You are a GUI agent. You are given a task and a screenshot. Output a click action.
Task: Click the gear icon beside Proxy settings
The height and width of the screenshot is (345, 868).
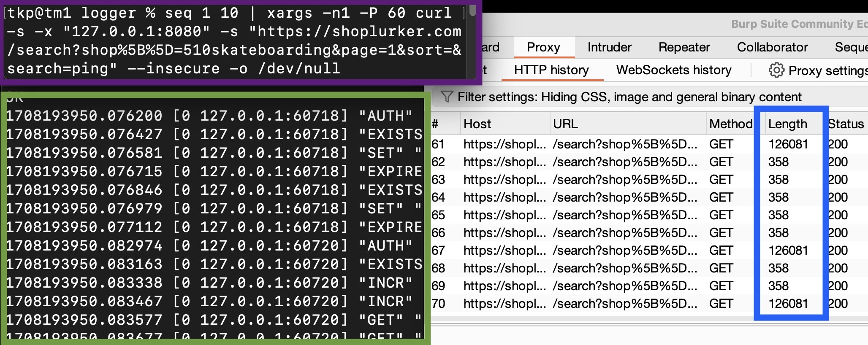click(x=776, y=70)
